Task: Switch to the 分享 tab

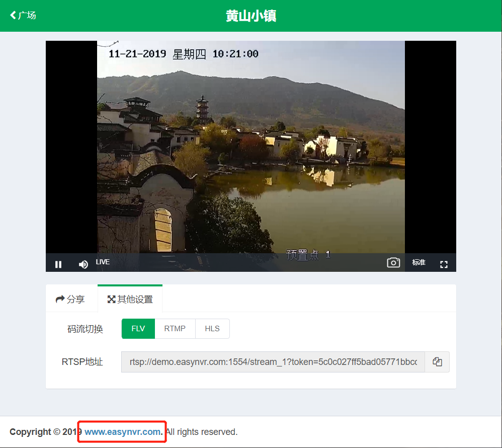Action: pyautogui.click(x=71, y=298)
